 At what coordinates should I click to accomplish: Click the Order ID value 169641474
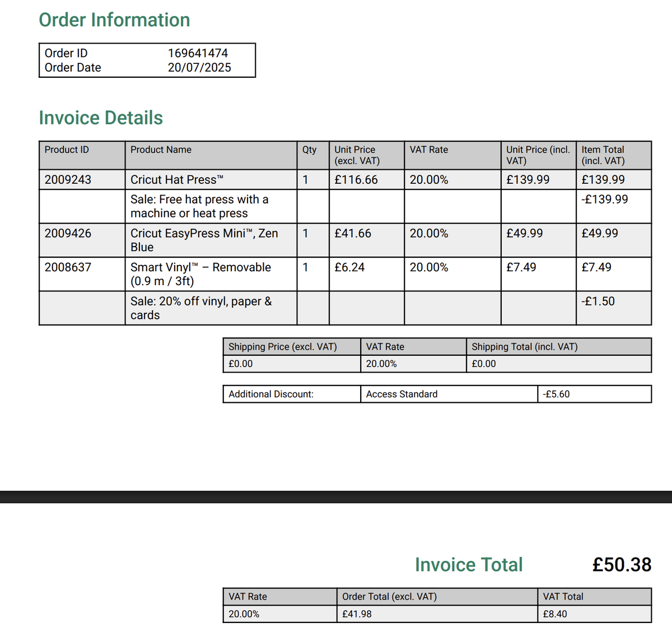coord(198,53)
